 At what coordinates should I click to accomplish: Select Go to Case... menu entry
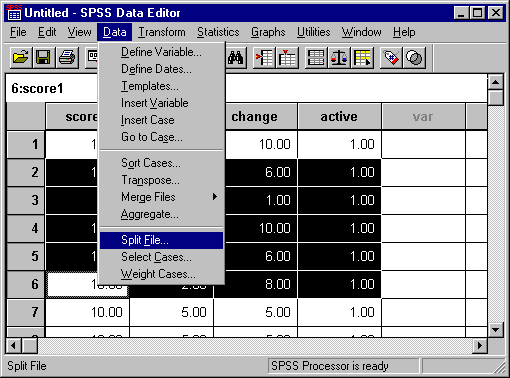161,137
